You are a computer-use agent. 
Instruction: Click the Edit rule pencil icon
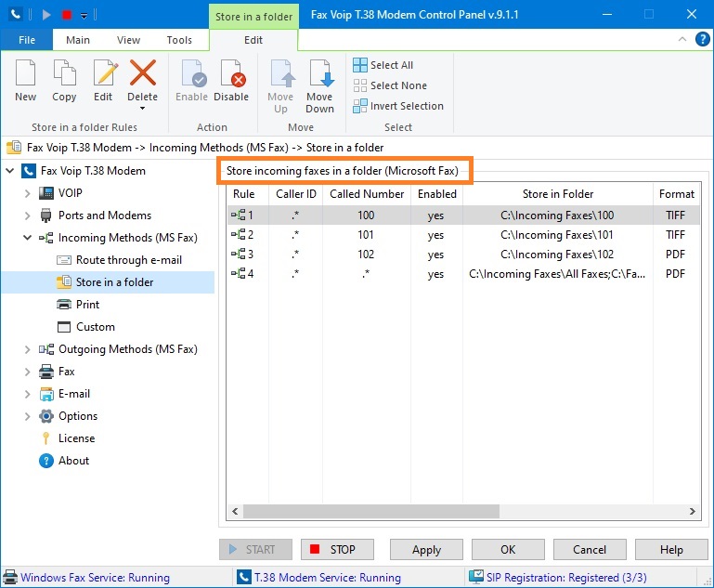pos(105,72)
